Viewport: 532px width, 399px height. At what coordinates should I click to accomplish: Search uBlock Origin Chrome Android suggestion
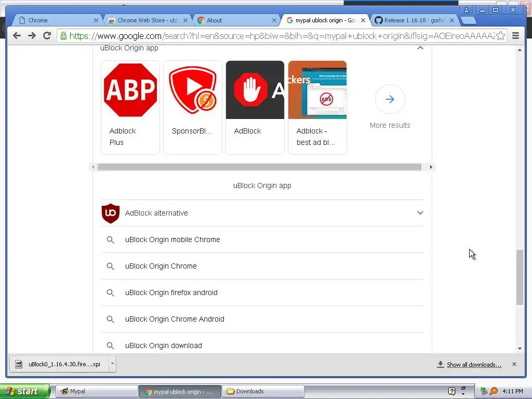click(262, 319)
